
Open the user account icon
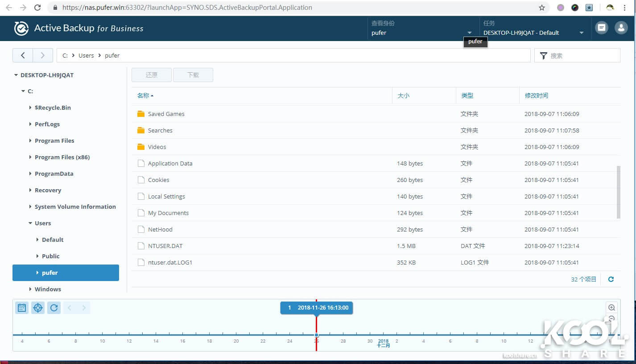[x=621, y=28]
